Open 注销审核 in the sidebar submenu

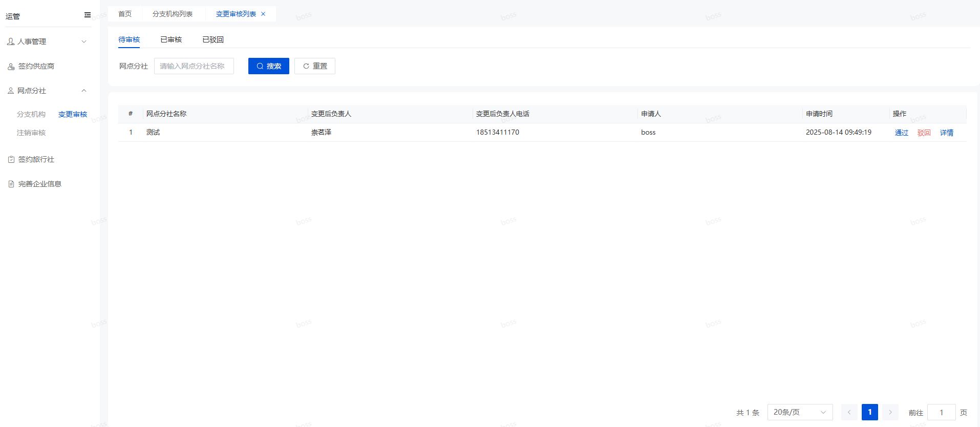tap(31, 133)
